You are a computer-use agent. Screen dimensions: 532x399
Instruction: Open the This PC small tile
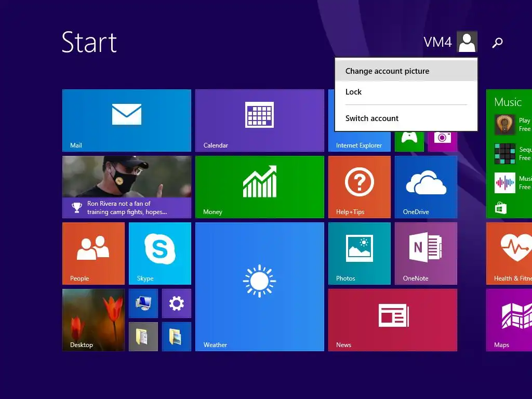coord(143,303)
